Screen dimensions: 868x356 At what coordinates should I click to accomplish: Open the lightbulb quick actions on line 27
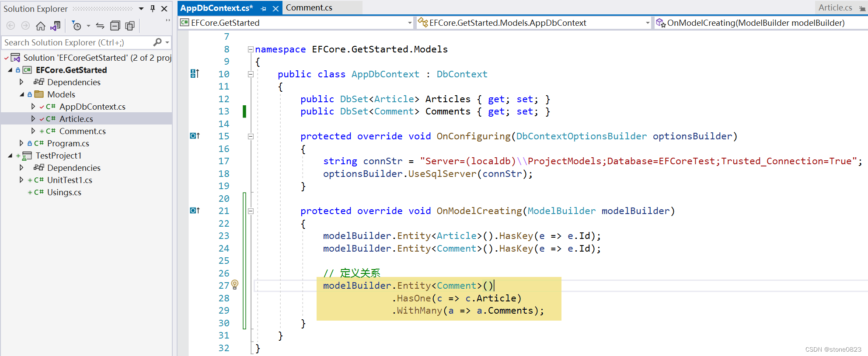point(235,285)
